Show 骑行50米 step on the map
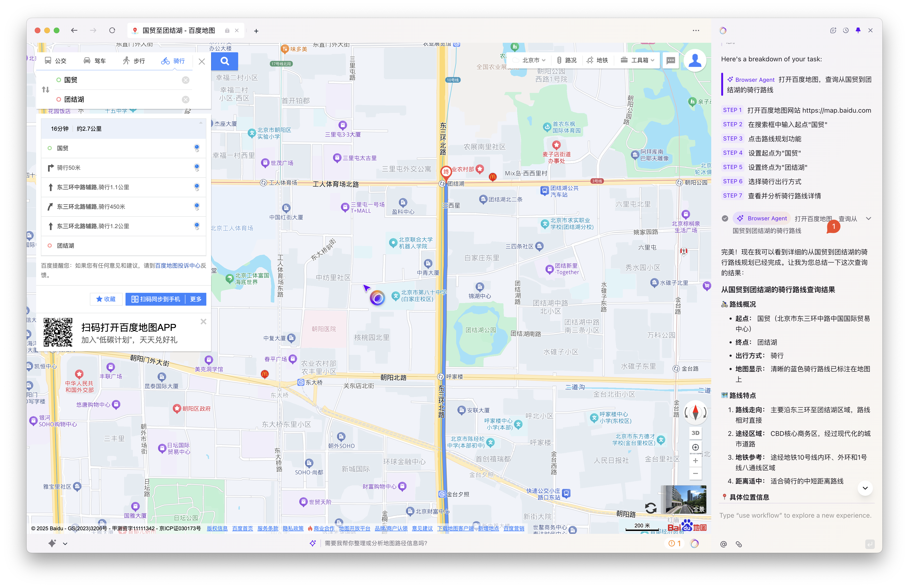The image size is (909, 588). coord(124,168)
